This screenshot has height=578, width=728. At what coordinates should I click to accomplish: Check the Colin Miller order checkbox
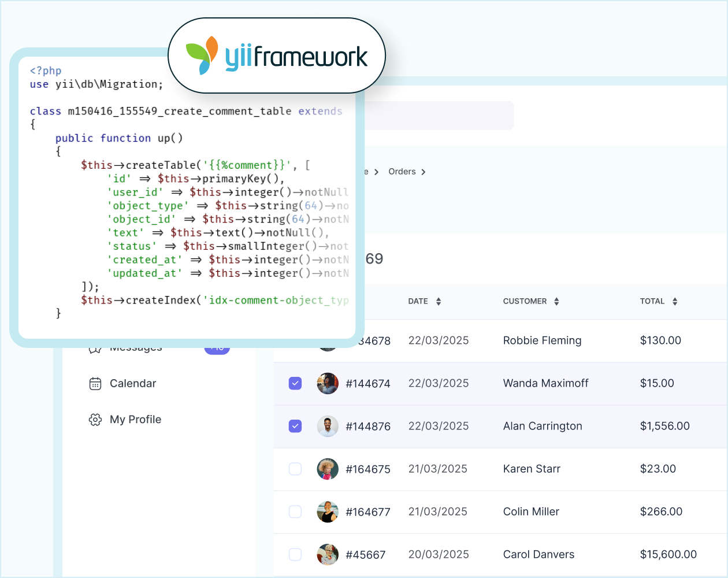coord(295,512)
